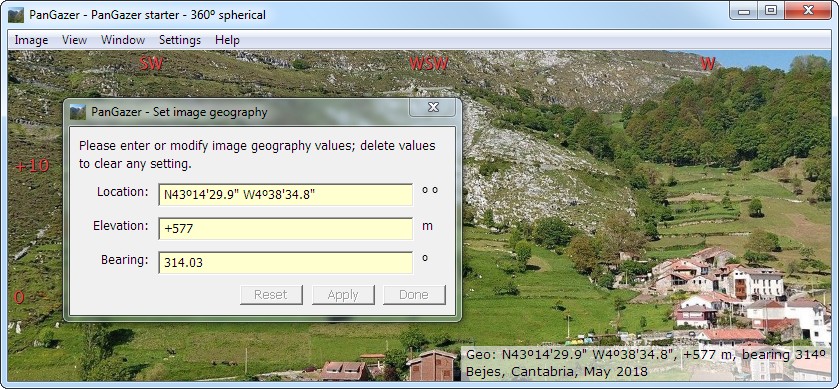Screen dimensions: 839x389
Task: Open the Settings menu
Action: 180,40
